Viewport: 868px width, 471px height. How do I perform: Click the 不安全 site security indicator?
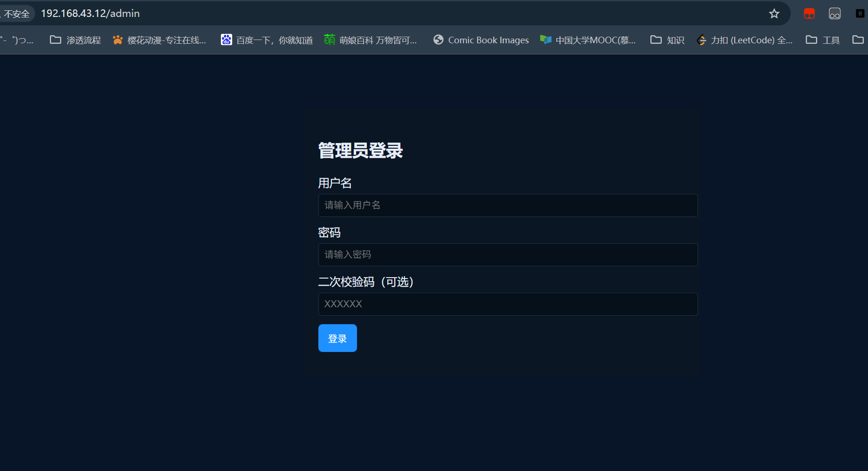[x=17, y=14]
